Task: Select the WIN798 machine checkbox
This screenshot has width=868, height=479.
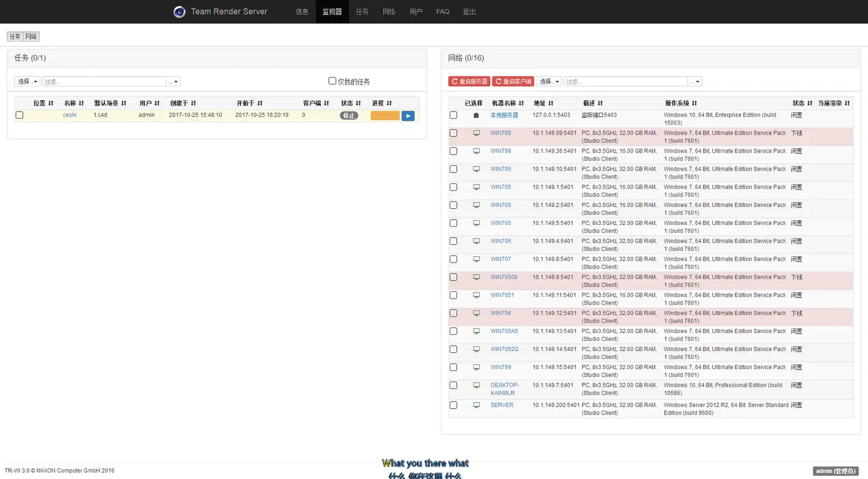Action: click(x=453, y=151)
